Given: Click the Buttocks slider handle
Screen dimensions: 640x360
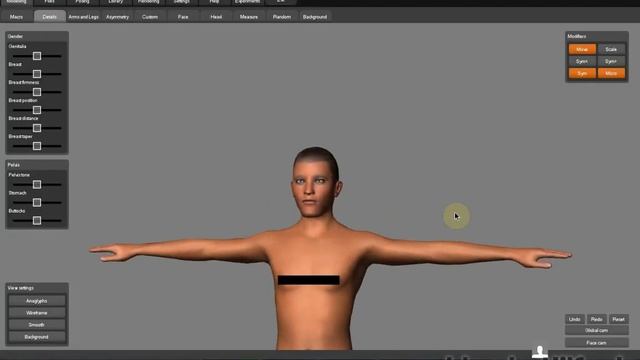Looking at the screenshot, I should coord(37,220).
